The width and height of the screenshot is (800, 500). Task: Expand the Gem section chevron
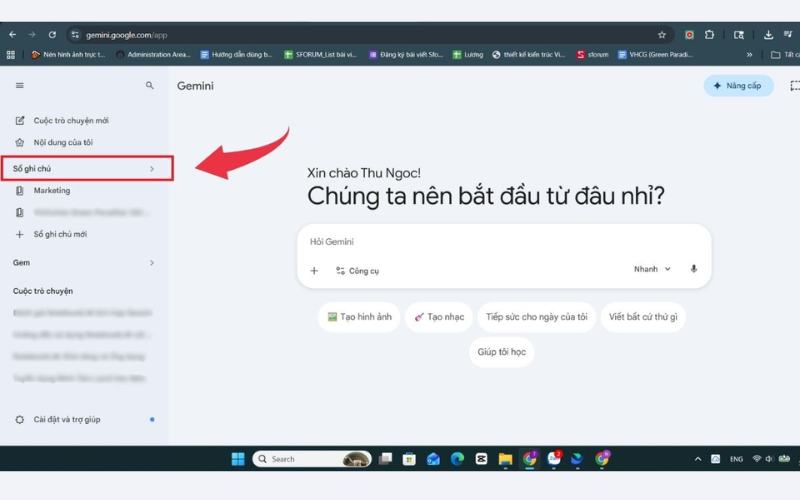point(152,263)
